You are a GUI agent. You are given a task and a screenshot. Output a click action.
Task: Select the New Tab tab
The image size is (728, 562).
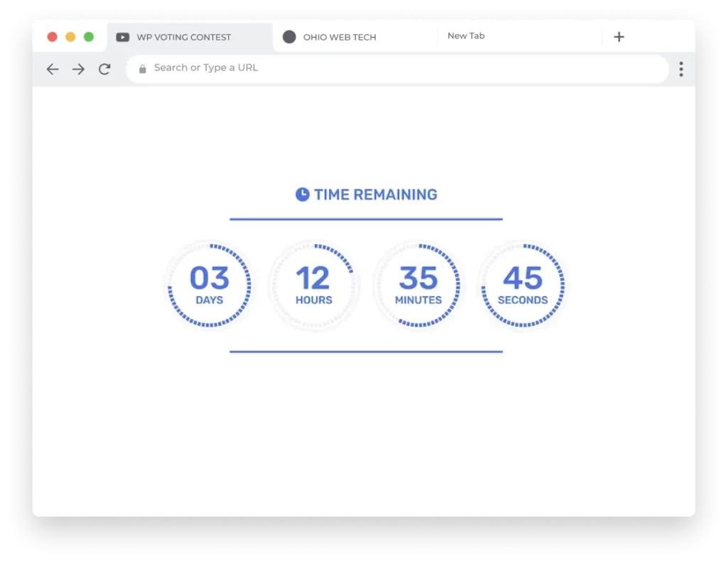click(519, 36)
